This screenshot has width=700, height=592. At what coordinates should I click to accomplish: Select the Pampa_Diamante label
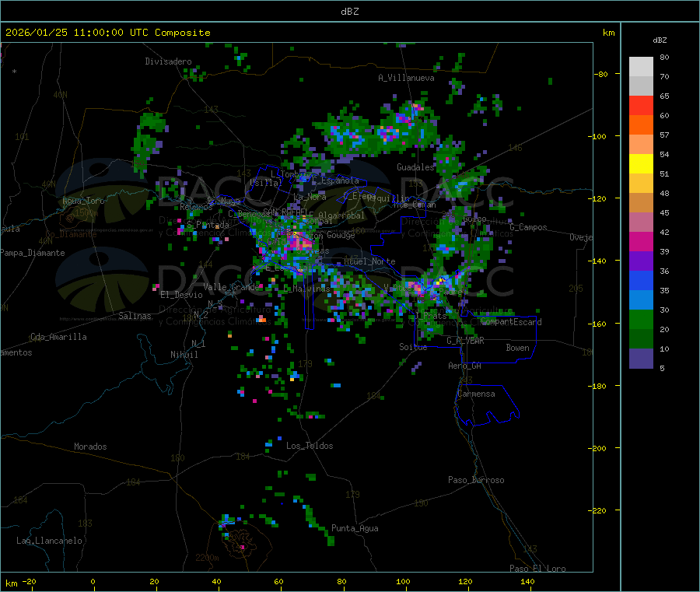pos(33,253)
